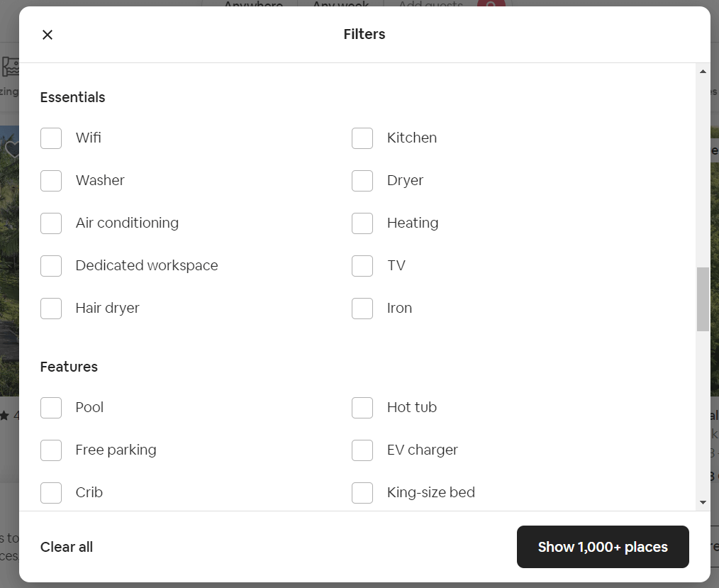Check Dedicated workspace filter
The image size is (719, 588).
[x=51, y=266]
